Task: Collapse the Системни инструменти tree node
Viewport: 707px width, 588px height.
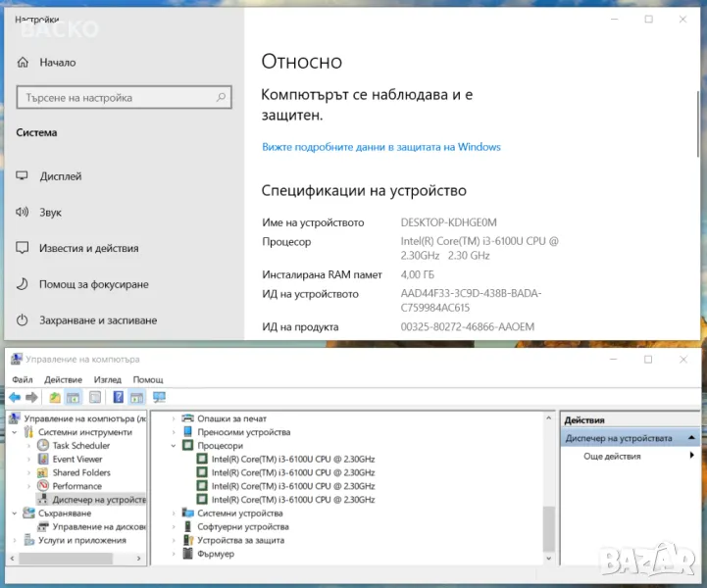Action: click(x=15, y=432)
